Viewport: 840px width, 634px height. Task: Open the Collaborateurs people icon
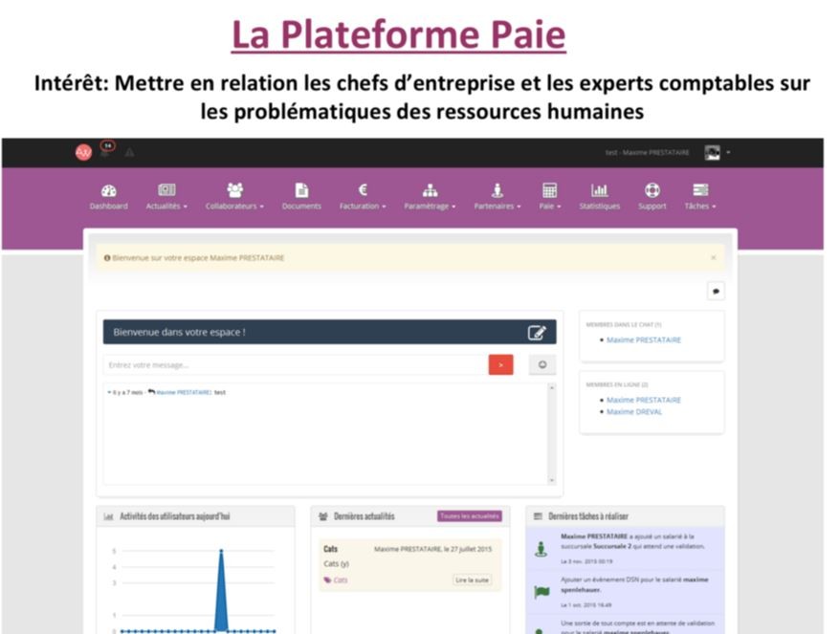click(234, 189)
